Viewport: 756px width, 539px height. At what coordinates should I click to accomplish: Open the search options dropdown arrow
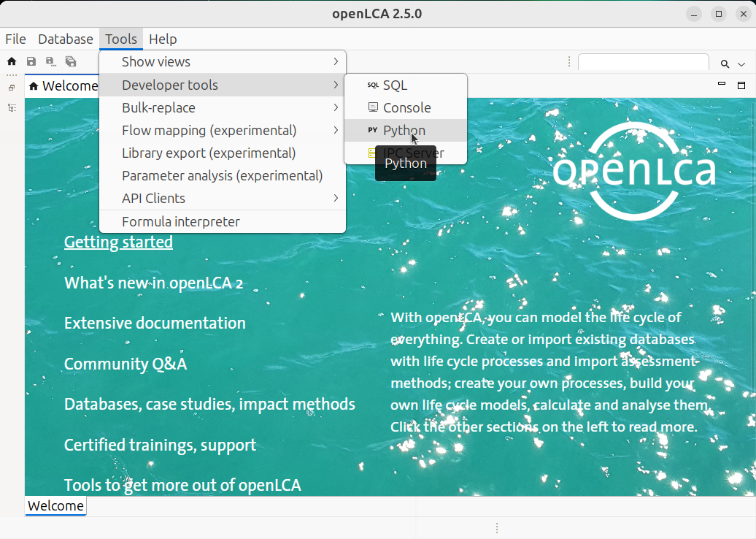click(x=741, y=64)
